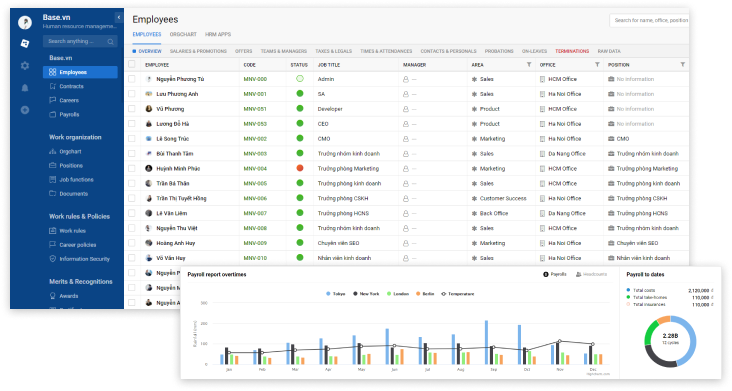This screenshot has width=732, height=391.
Task: Open the Terminations sub-tab
Action: 572,51
